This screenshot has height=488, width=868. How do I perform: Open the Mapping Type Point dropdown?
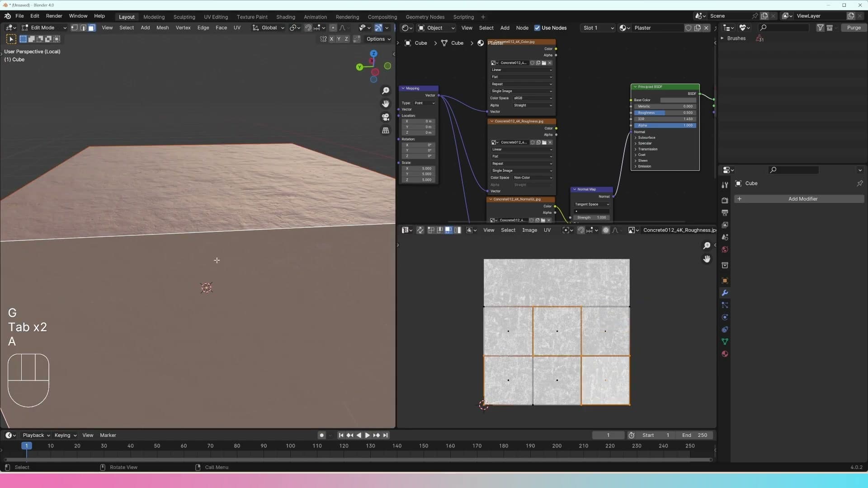pos(425,103)
